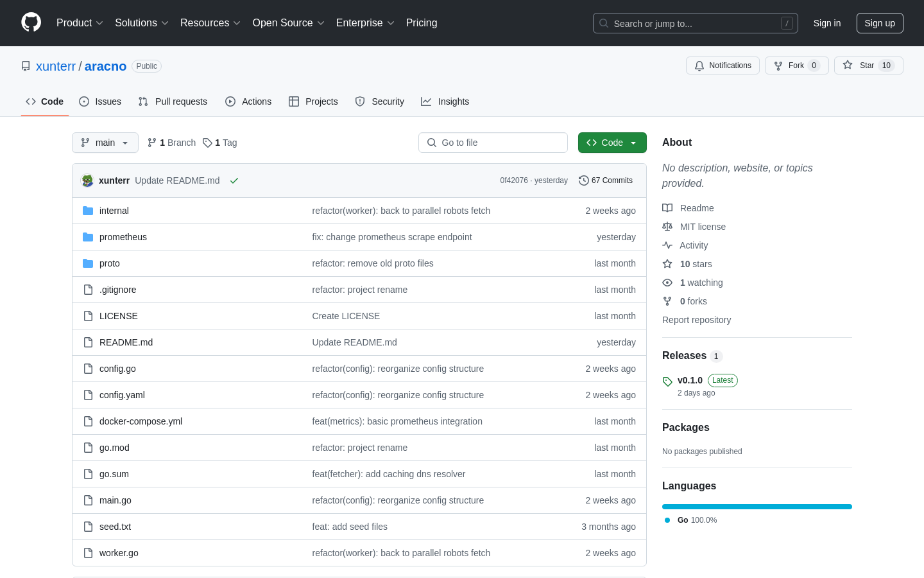
Task: Click the file icon beside docker-compose.yml
Action: coord(88,421)
